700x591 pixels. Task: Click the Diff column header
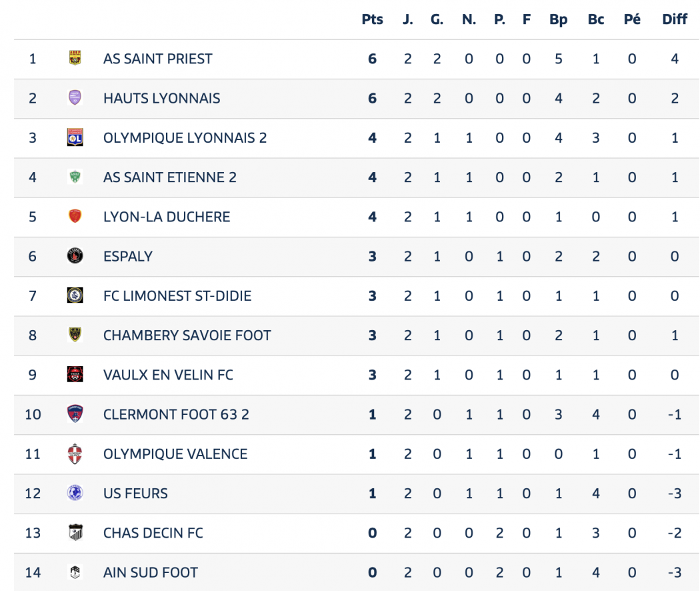pyautogui.click(x=674, y=19)
